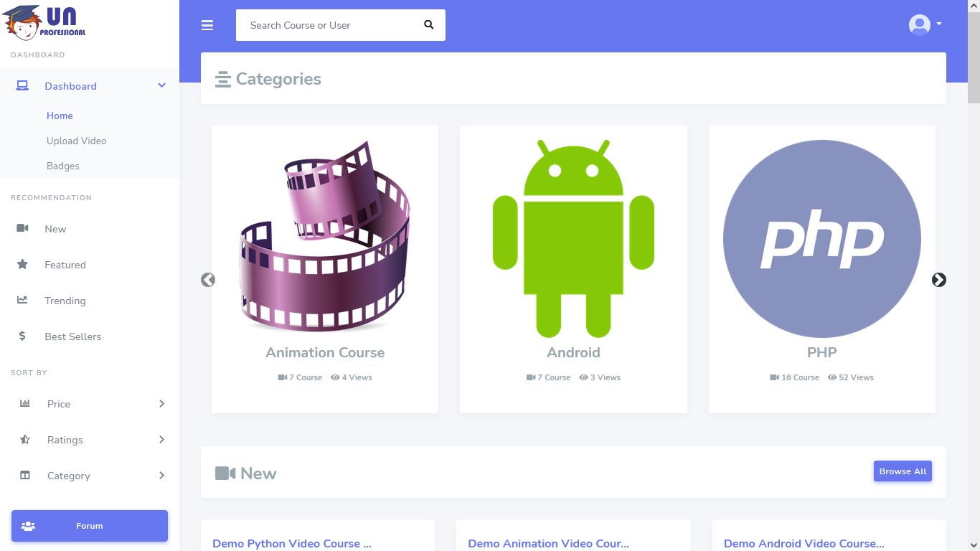Image resolution: width=980 pixels, height=551 pixels.
Task: Click the Ratings sort label
Action: pyautogui.click(x=65, y=440)
